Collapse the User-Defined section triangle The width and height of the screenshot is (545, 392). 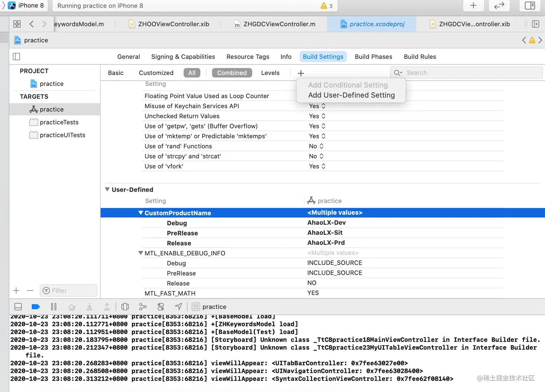click(107, 189)
